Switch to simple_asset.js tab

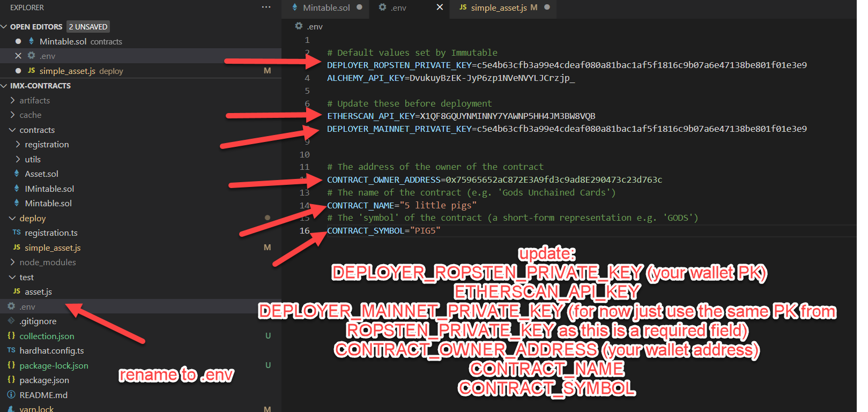(x=499, y=8)
